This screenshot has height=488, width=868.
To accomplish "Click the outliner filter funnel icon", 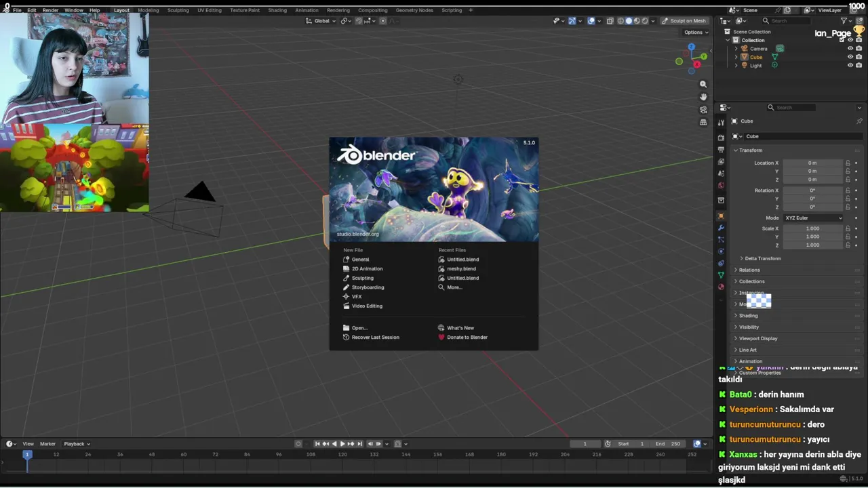I will click(844, 21).
